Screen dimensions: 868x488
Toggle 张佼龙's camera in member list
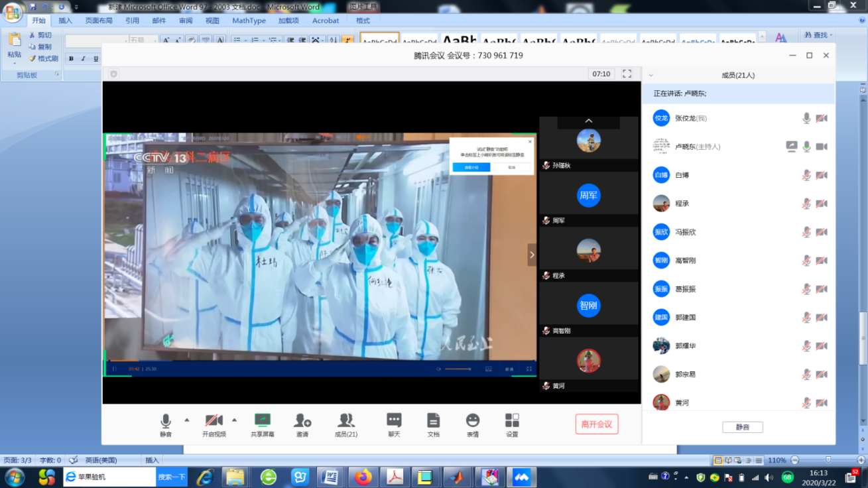(x=822, y=118)
